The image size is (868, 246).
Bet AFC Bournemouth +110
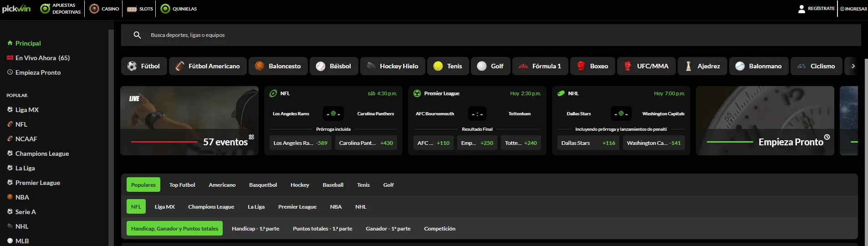pos(434,143)
